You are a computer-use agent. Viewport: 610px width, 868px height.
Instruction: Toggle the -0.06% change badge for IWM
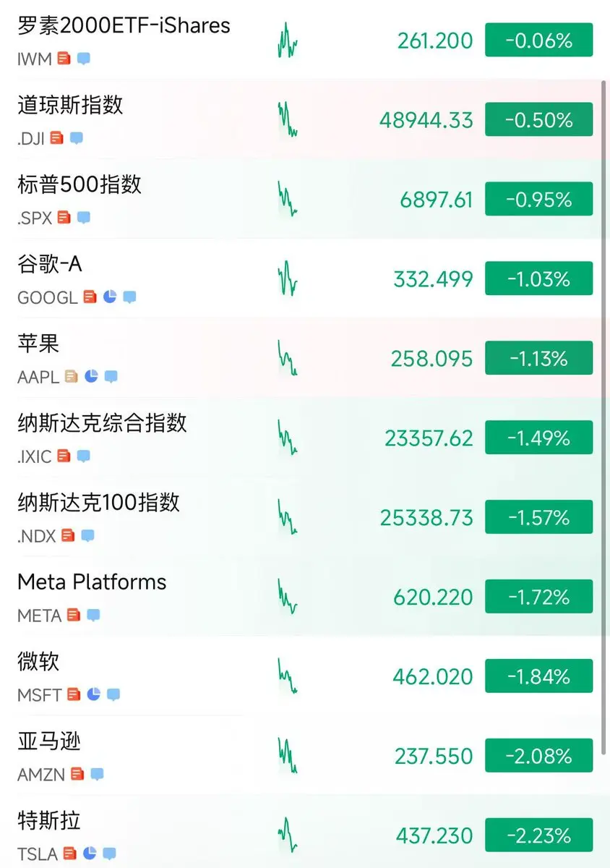point(538,41)
